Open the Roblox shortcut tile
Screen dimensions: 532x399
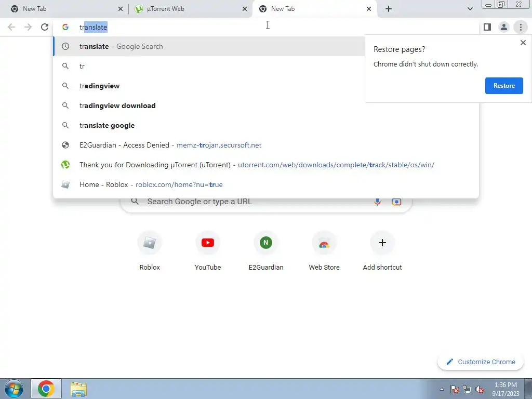point(150,251)
